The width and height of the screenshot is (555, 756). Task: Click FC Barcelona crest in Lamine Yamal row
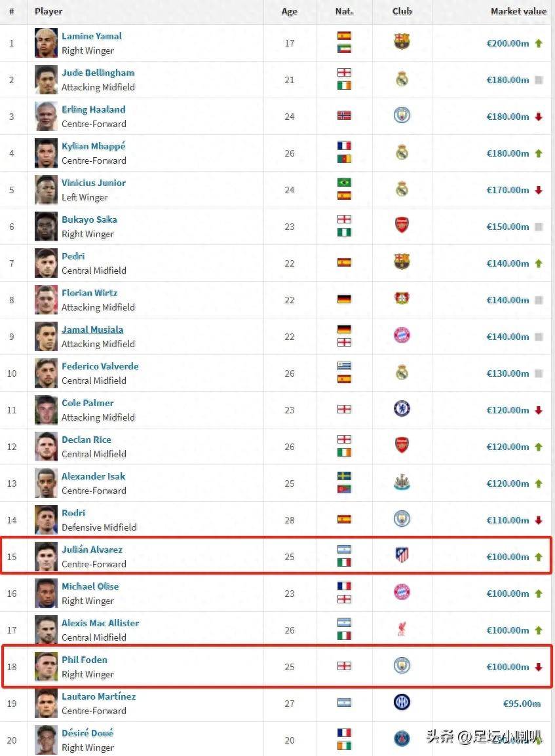point(402,42)
